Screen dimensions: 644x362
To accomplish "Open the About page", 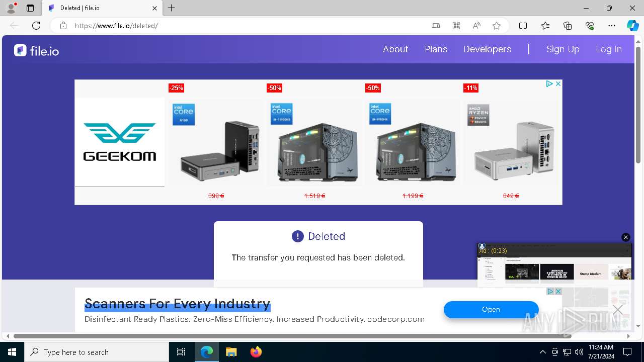I will tap(395, 49).
